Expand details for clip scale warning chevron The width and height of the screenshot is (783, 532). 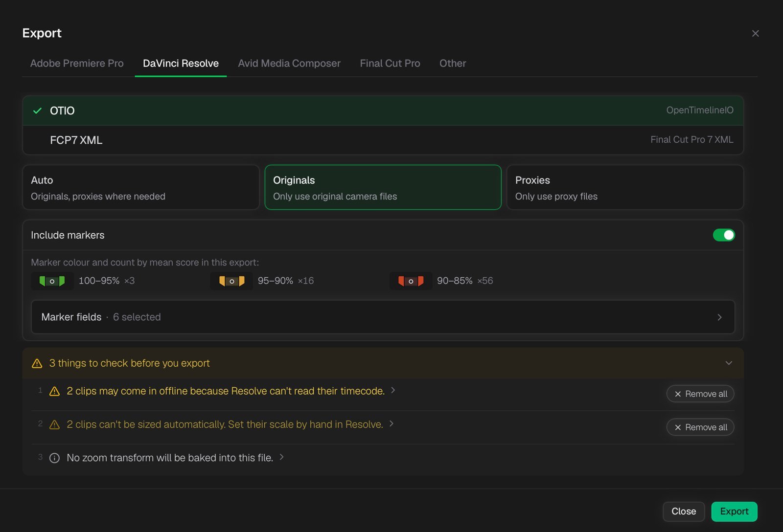[x=391, y=424]
